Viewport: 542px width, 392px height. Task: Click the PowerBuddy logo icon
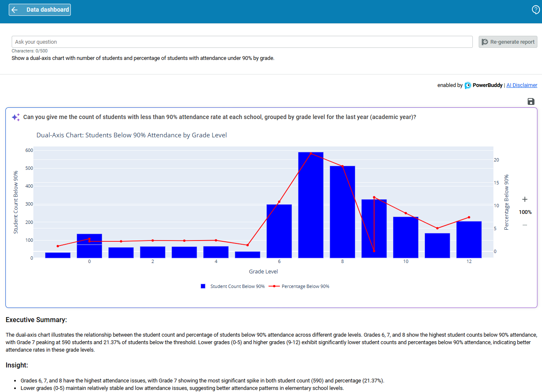pos(468,85)
